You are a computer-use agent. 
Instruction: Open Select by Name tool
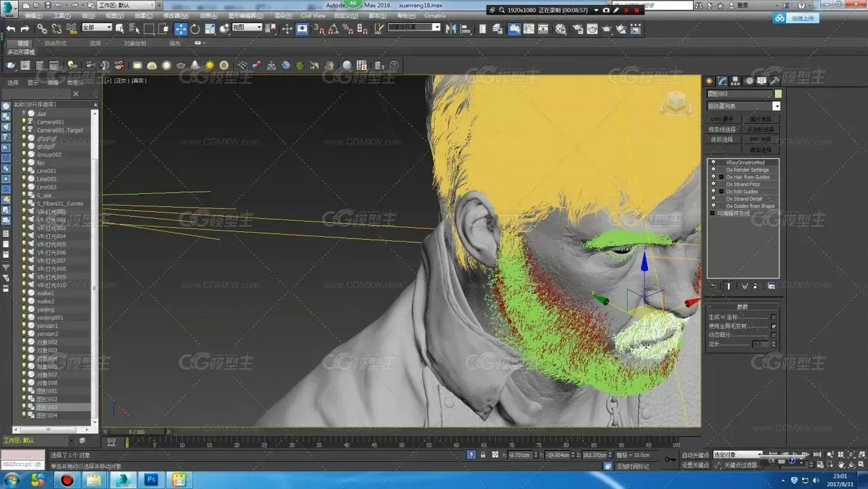tap(134, 28)
